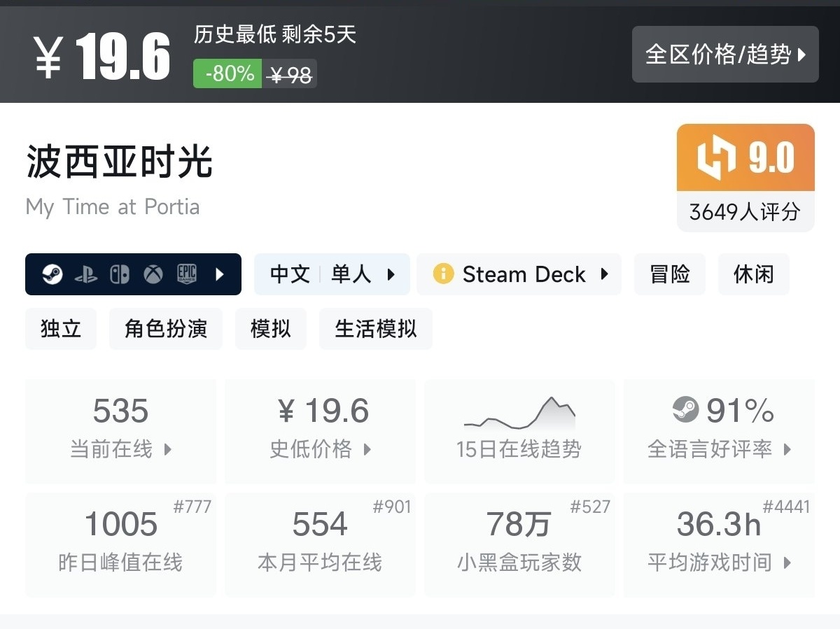Open the 史低价格 ¥19.6 stat

pyautogui.click(x=321, y=432)
